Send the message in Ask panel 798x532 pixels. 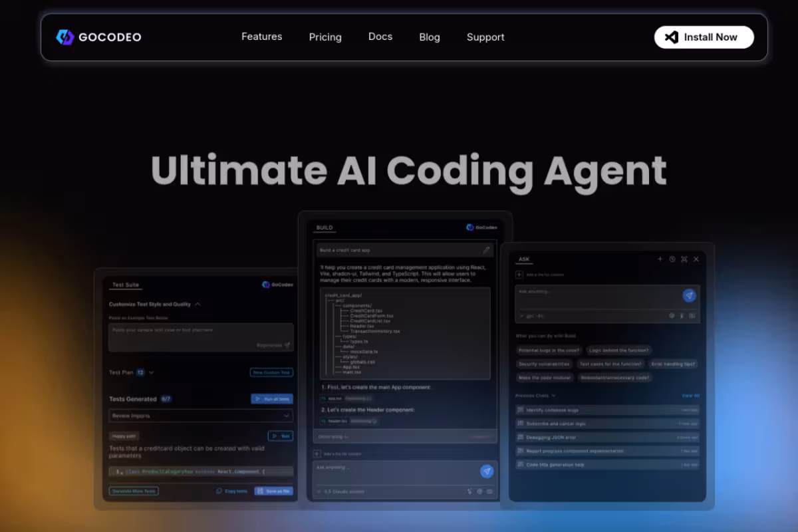pyautogui.click(x=690, y=295)
